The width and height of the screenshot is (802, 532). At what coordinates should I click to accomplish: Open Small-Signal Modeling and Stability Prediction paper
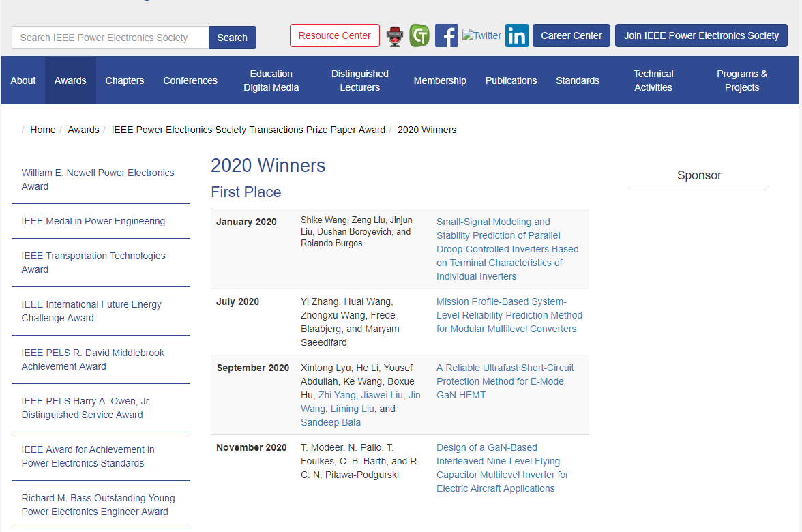(507, 249)
